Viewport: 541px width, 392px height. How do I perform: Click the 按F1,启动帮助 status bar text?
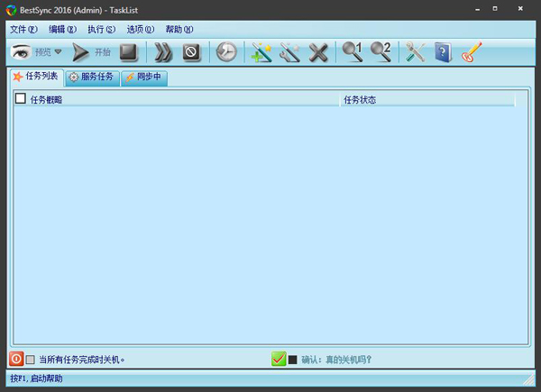point(36,378)
